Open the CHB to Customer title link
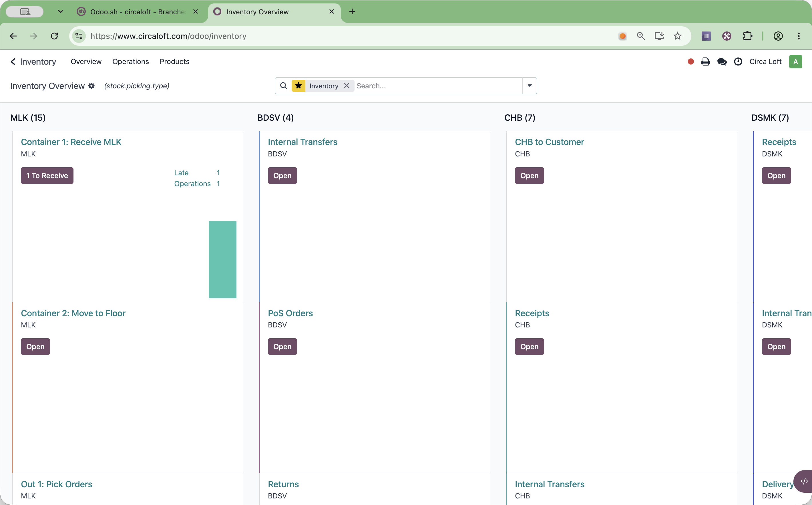This screenshot has height=505, width=812. [x=550, y=142]
